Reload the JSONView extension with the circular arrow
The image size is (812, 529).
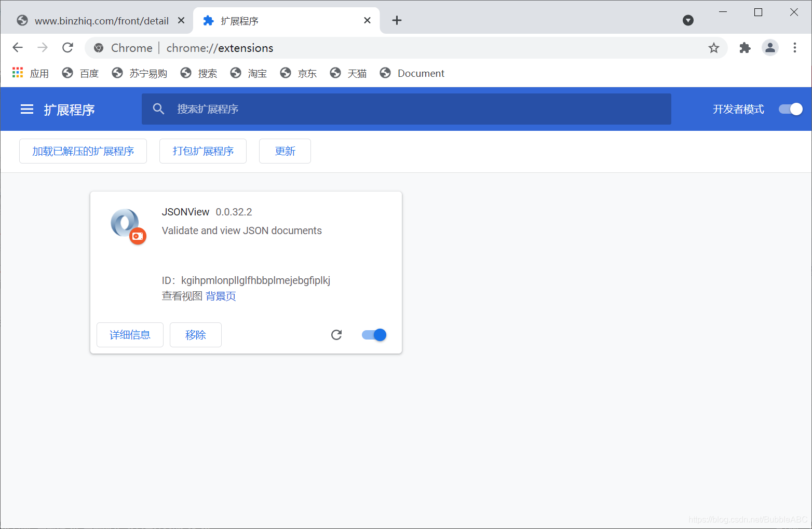coord(336,335)
